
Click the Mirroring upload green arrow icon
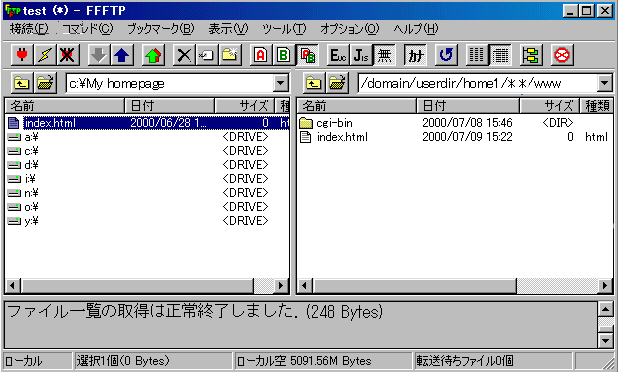(x=153, y=55)
